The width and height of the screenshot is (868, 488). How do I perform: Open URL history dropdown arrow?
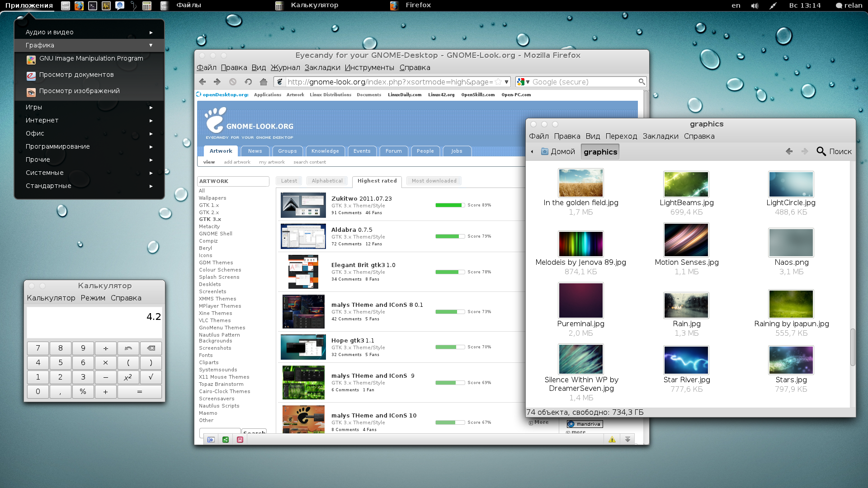click(x=506, y=82)
